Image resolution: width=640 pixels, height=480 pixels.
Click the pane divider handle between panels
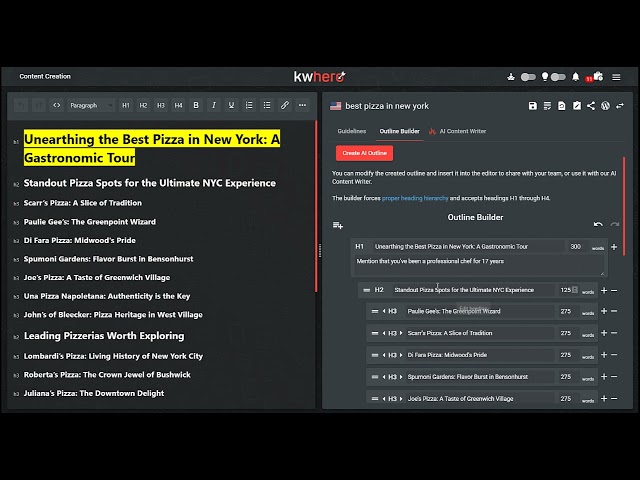click(x=320, y=250)
